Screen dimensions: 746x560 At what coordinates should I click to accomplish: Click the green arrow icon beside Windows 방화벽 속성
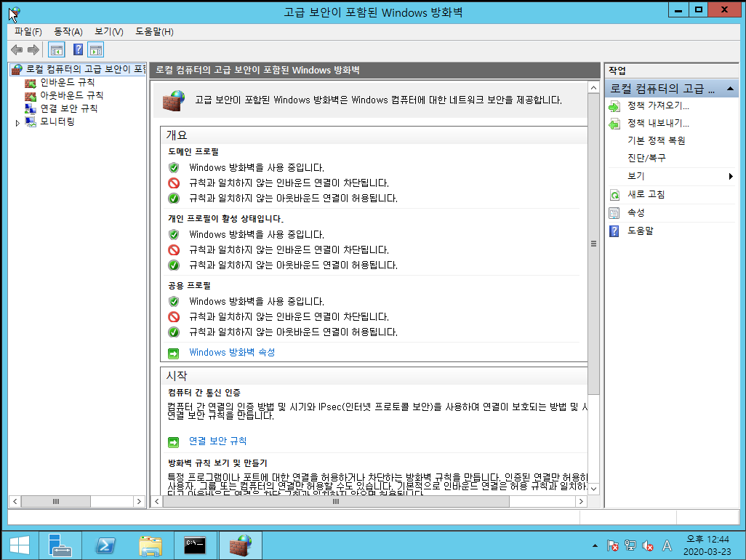click(x=174, y=353)
